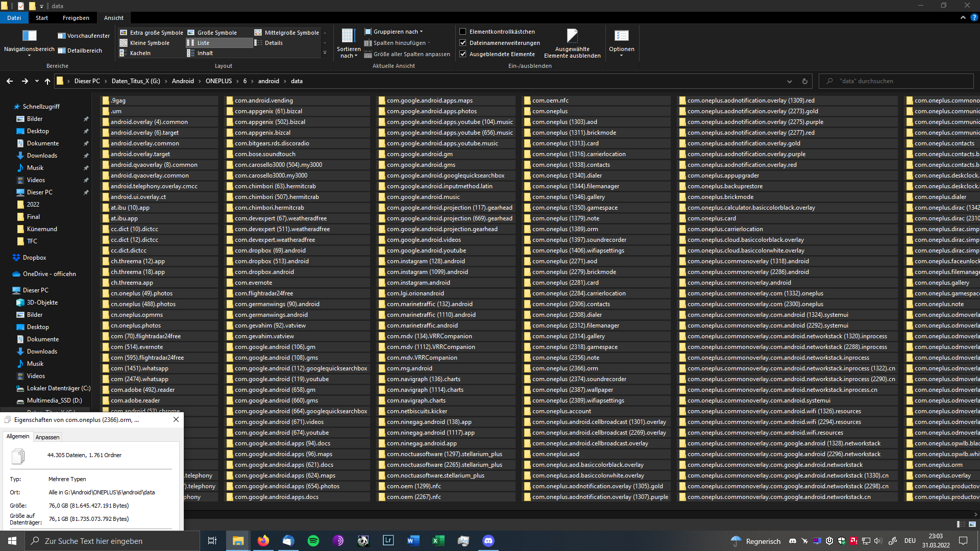
Task: Launch Excel from the taskbar
Action: [438, 541]
